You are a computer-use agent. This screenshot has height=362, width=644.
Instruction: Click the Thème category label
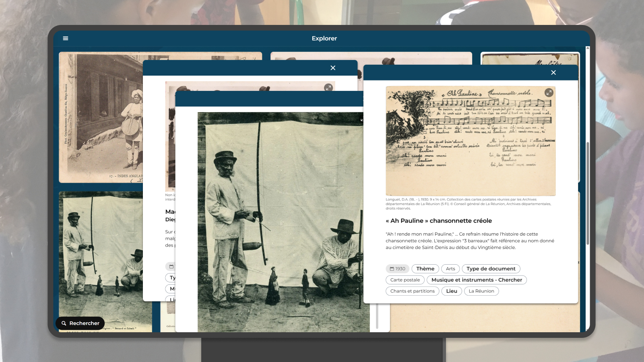(x=425, y=269)
